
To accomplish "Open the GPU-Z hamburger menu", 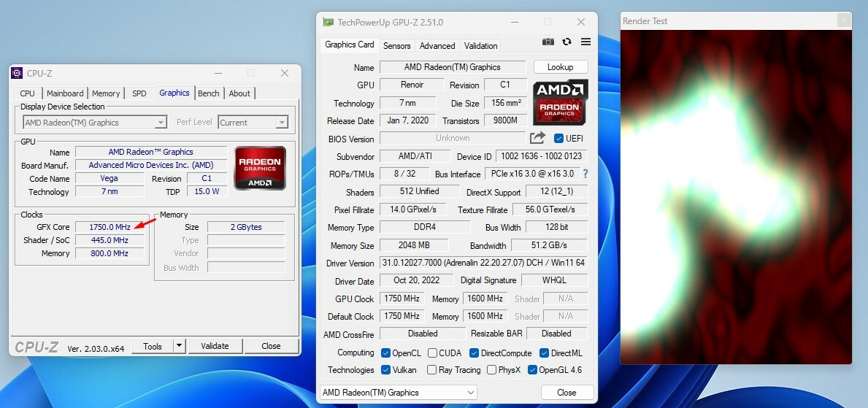I will click(585, 42).
